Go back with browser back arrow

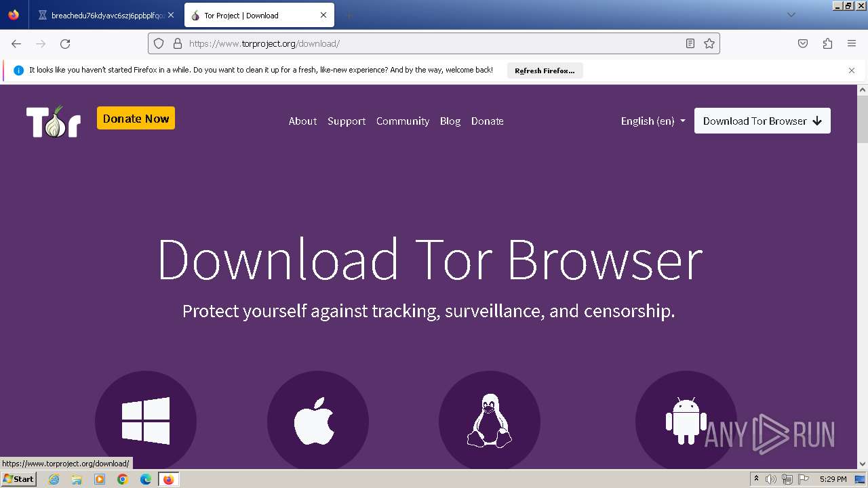coord(16,43)
